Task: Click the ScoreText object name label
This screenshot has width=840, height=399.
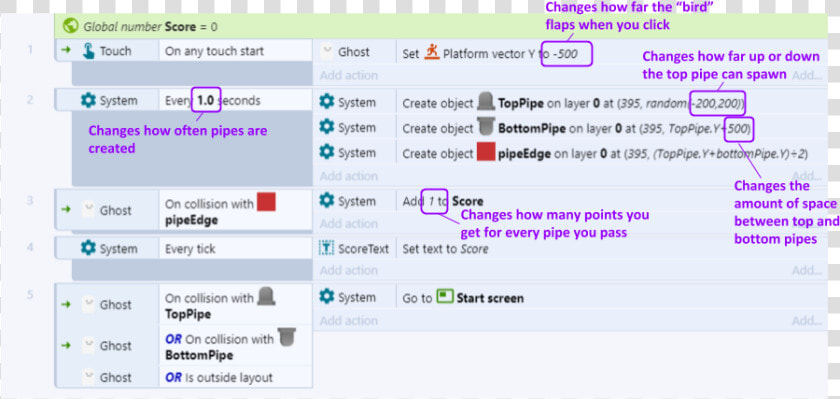Action: tap(364, 249)
